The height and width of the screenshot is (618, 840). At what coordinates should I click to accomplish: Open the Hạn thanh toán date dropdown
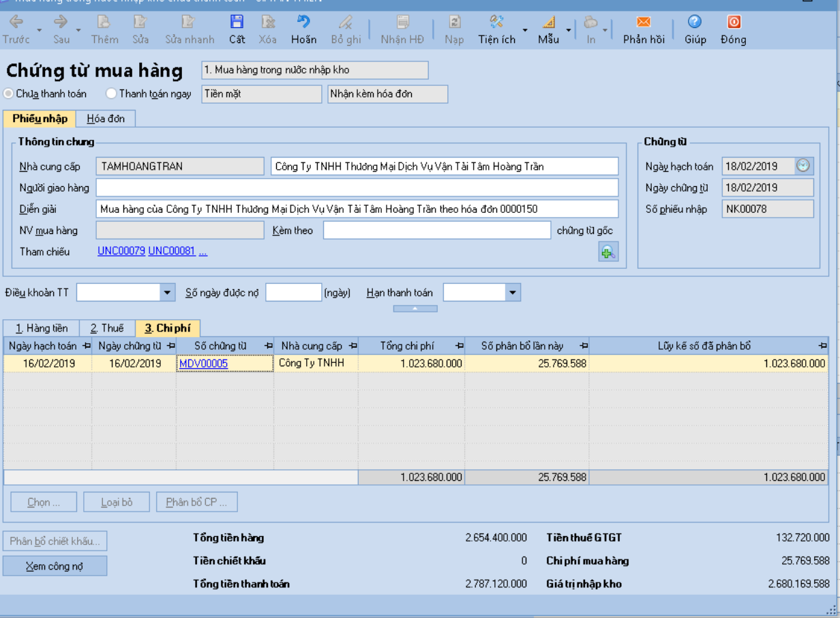coord(513,293)
